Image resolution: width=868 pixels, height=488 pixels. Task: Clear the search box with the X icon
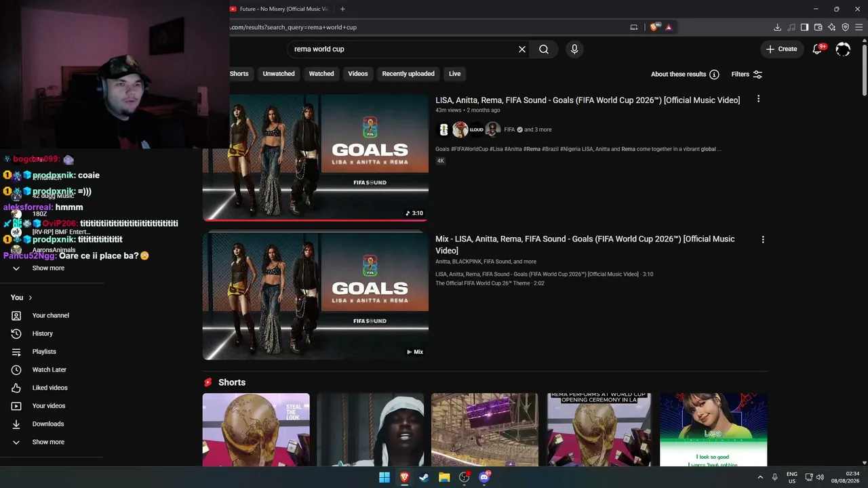click(522, 49)
